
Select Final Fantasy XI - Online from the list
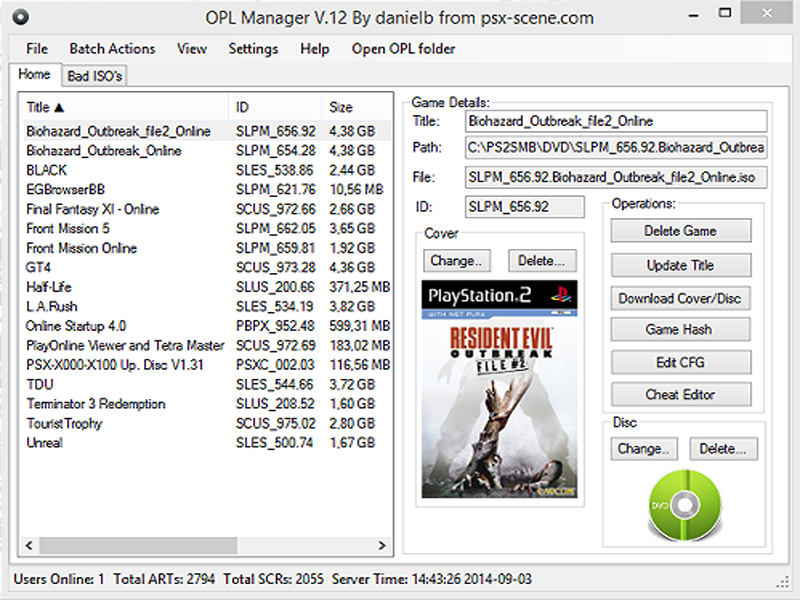click(x=92, y=209)
